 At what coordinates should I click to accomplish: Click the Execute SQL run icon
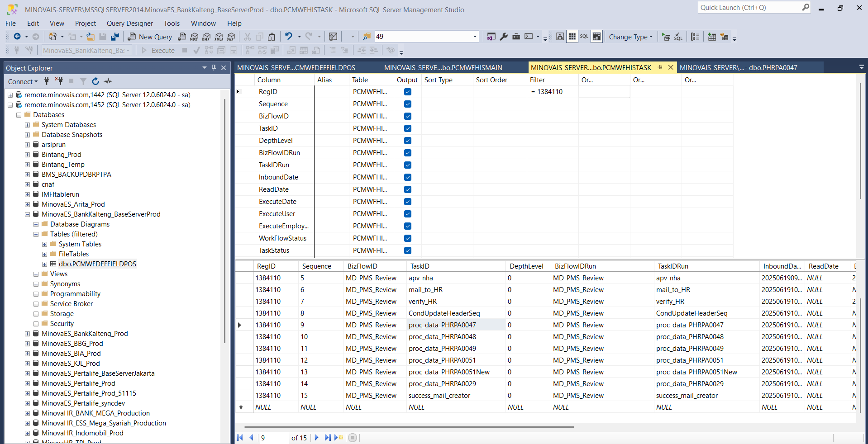click(666, 37)
